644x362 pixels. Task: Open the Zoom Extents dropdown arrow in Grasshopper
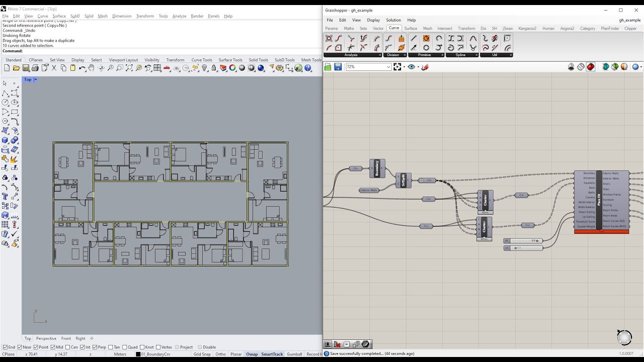click(x=404, y=67)
